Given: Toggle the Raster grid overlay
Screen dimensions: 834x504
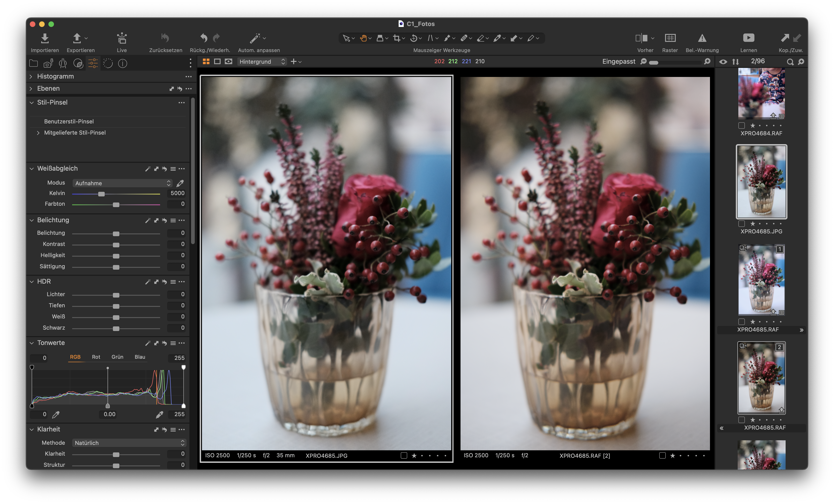Looking at the screenshot, I should tap(670, 38).
